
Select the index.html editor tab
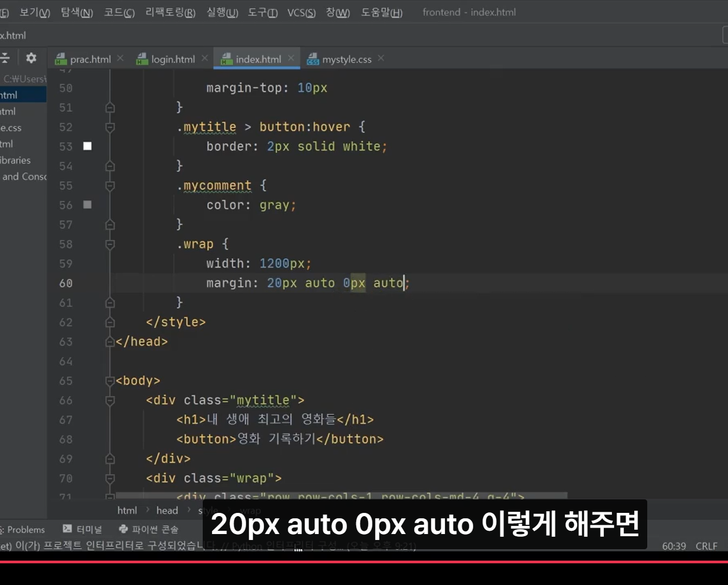point(258,59)
